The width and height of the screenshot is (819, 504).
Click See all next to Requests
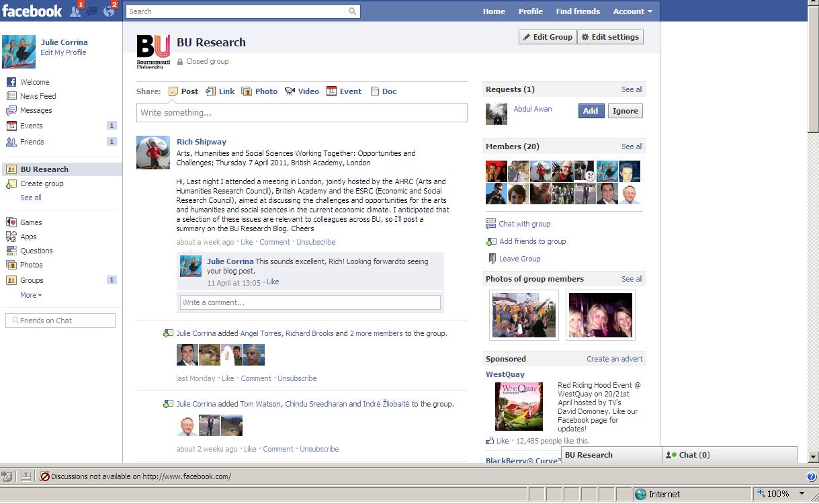tap(632, 89)
